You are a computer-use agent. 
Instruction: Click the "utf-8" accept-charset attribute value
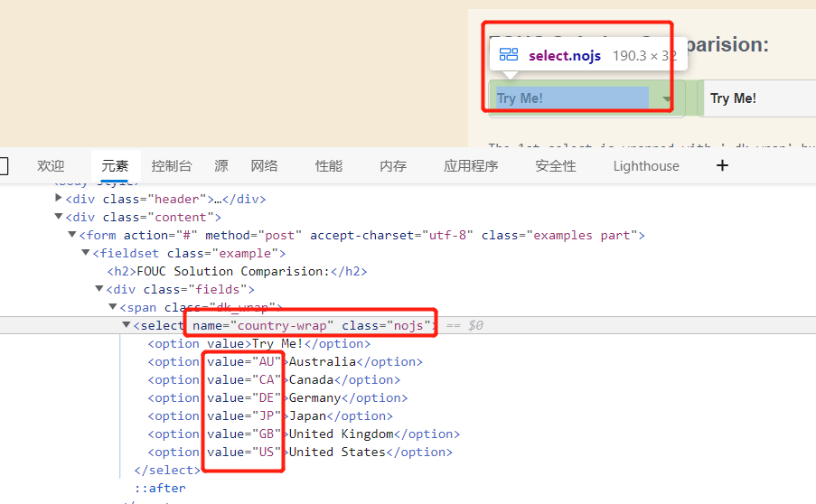click(x=447, y=236)
